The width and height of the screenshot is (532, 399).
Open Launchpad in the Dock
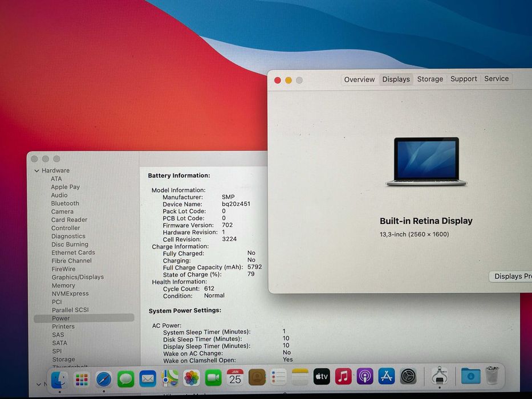[82, 379]
